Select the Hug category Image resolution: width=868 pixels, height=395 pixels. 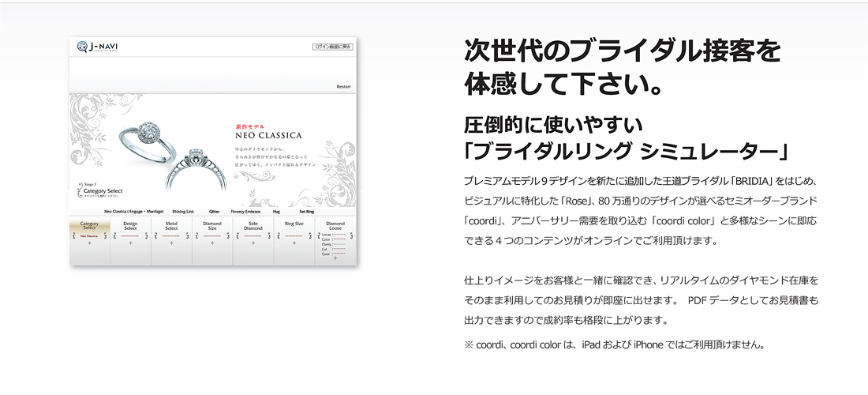pos(276,212)
